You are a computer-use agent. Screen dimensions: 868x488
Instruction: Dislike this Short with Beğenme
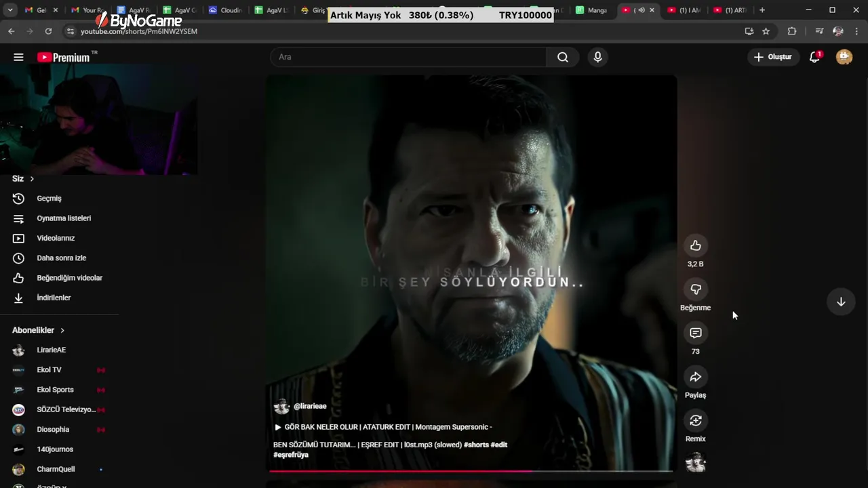point(696,289)
